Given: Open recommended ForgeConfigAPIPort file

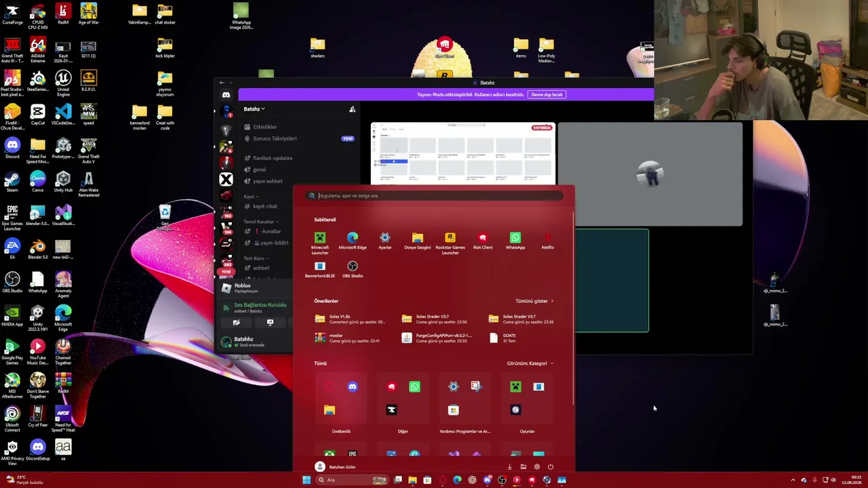Looking at the screenshot, I should tap(437, 338).
